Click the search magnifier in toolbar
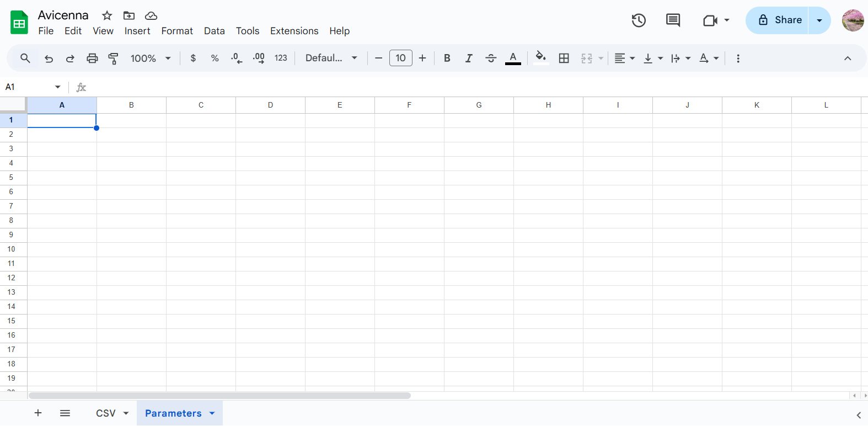The image size is (868, 426). [25, 58]
